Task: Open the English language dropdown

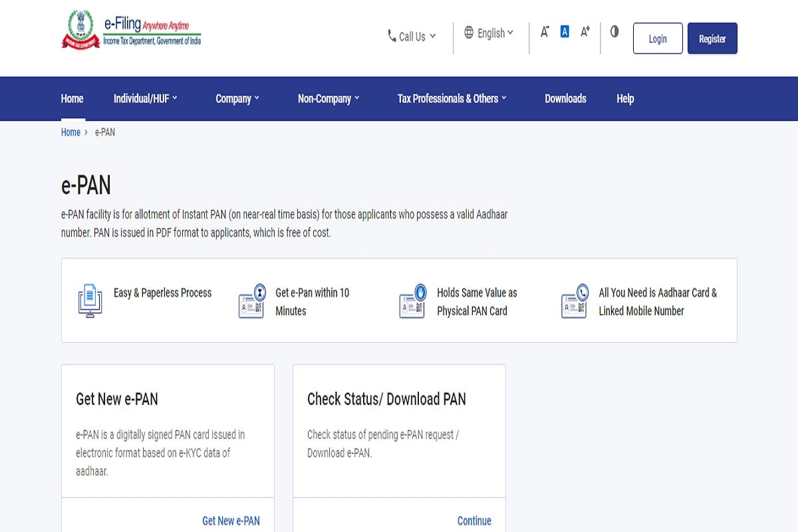Action: [x=489, y=33]
